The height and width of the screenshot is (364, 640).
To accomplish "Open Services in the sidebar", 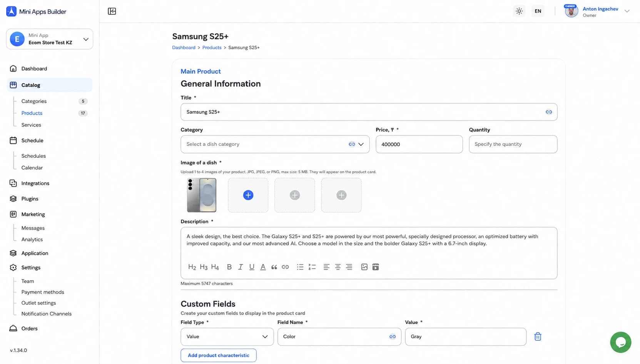I will pos(31,125).
